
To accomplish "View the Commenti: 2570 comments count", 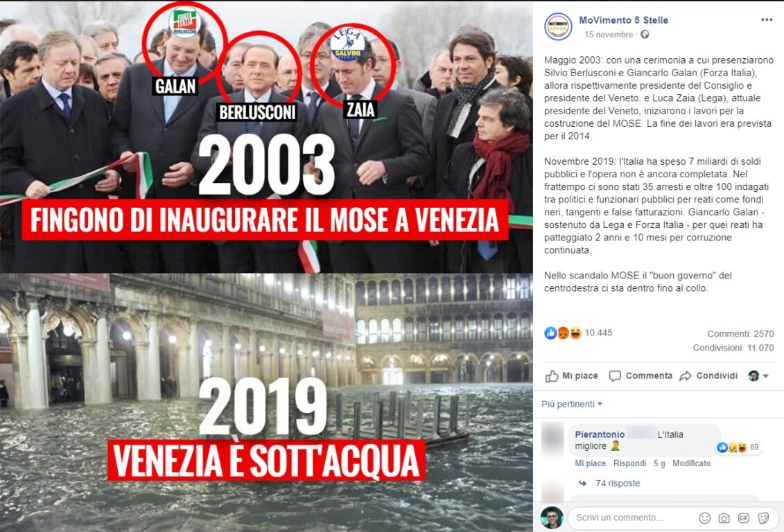I will [x=740, y=334].
